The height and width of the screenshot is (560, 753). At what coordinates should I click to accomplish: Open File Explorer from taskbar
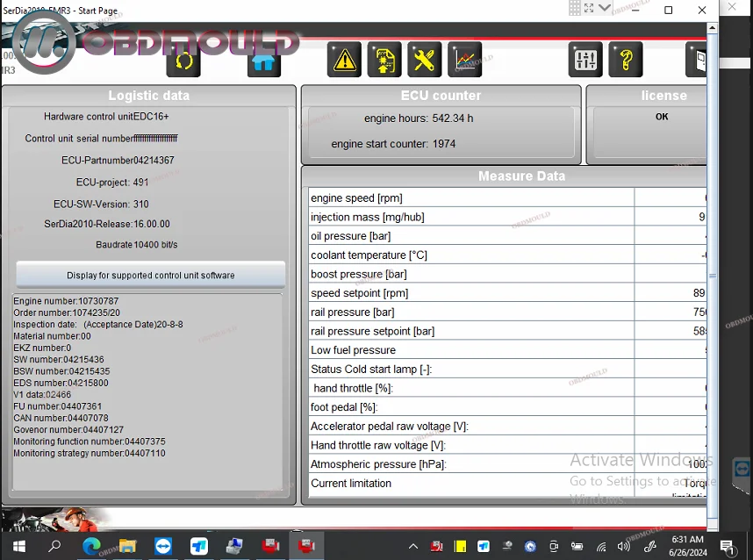(127, 546)
